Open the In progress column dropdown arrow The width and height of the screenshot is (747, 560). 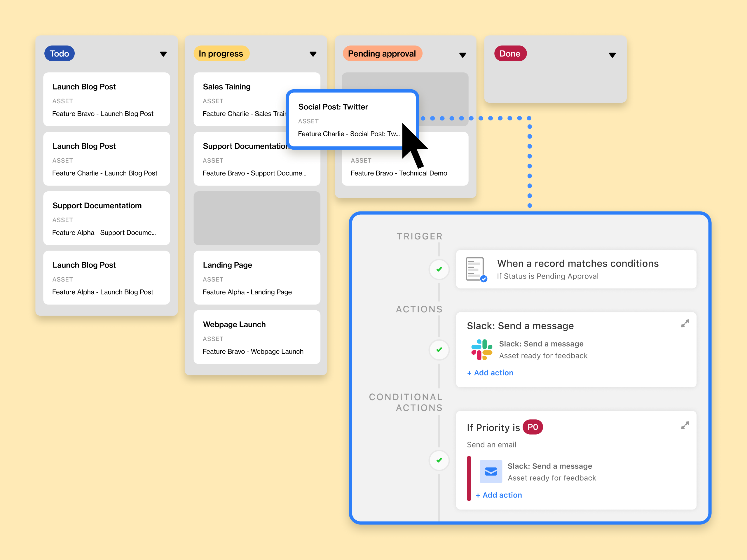point(313,54)
